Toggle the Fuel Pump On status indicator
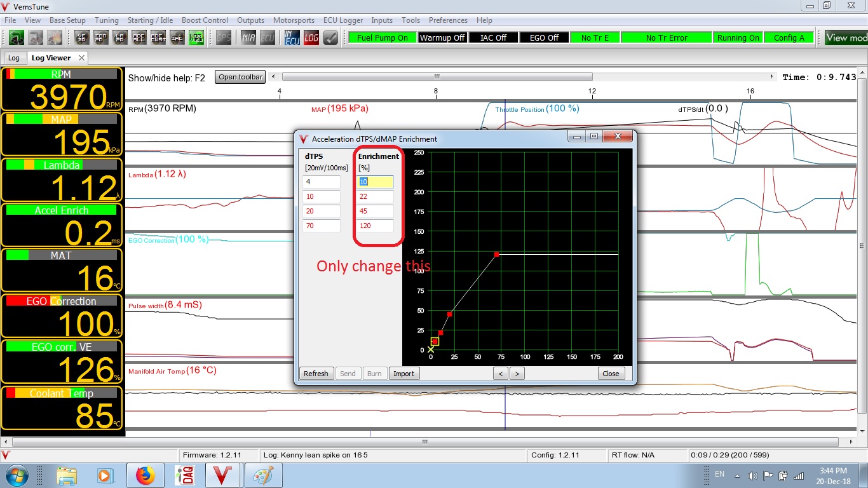Viewport: 868px width, 488px height. click(x=382, y=37)
